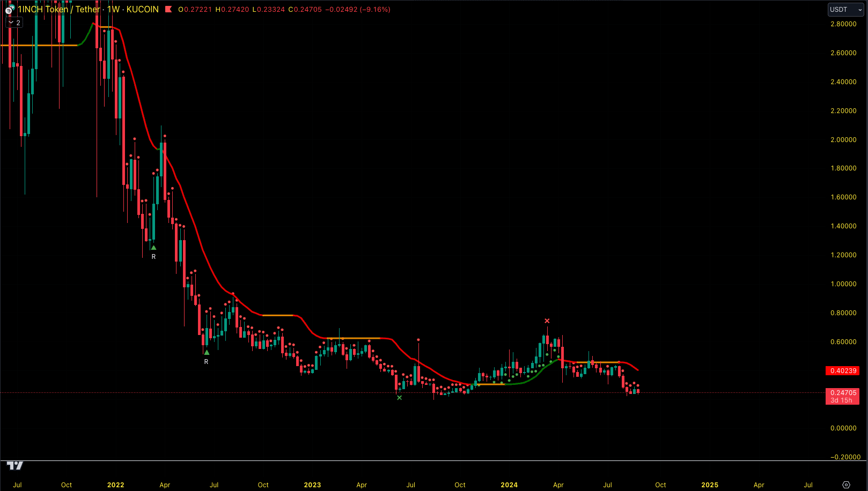Click the TradingView logo
Screen dimensions: 868x491
click(x=15, y=465)
